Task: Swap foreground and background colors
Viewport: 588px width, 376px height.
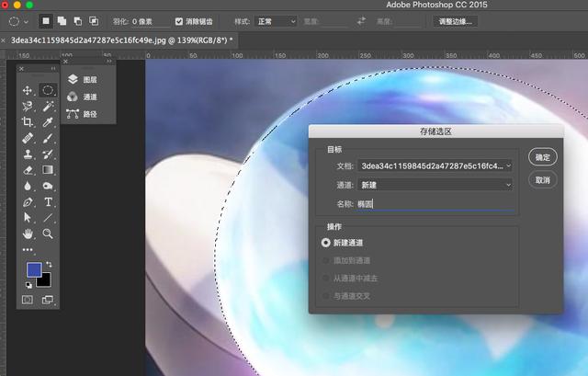Action: (x=49, y=264)
